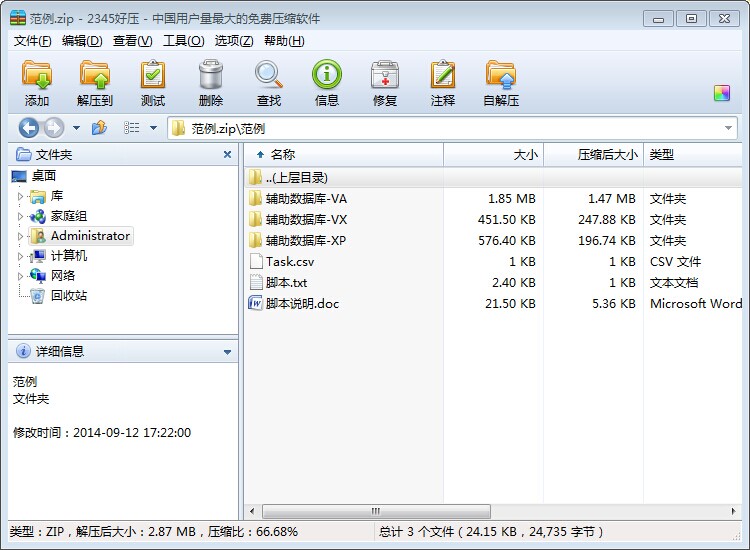Click the list view mode icon
The height and width of the screenshot is (550, 750).
132,128
